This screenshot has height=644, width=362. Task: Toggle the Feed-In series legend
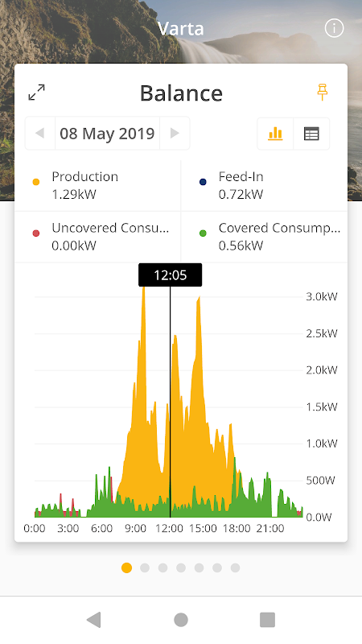click(265, 186)
